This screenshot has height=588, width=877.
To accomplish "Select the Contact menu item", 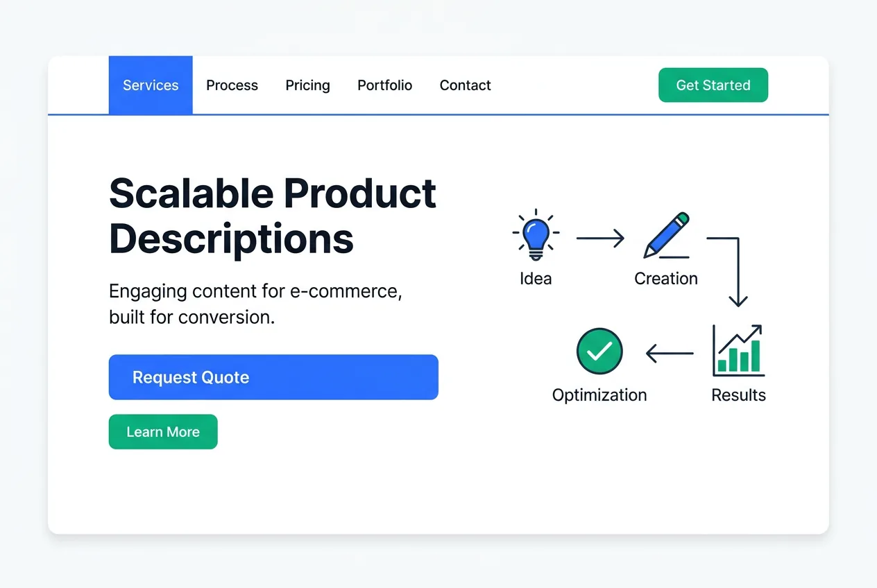I will point(465,85).
